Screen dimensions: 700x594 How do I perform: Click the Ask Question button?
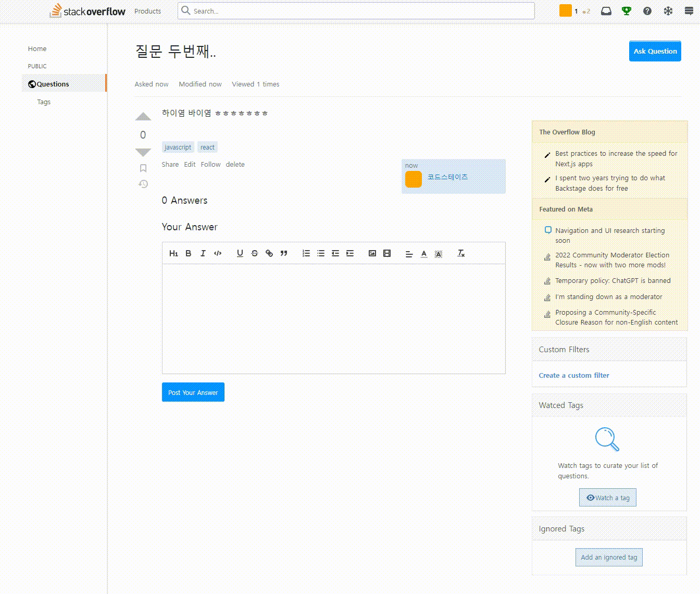coord(655,51)
